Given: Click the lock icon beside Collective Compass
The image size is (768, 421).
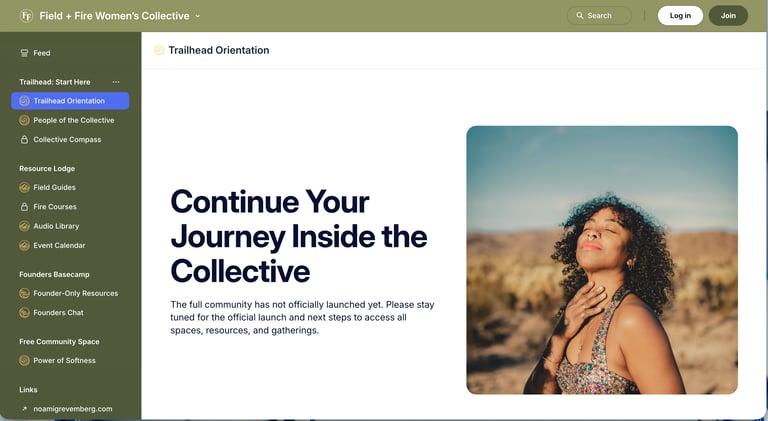Looking at the screenshot, I should pos(25,140).
